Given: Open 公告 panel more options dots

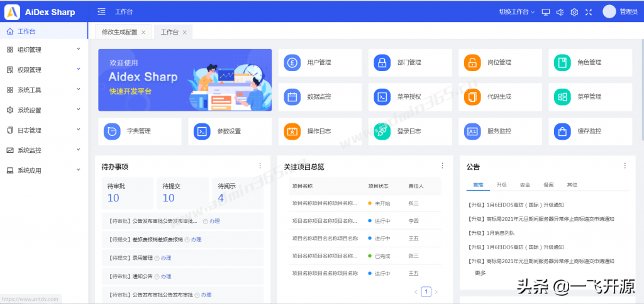Looking at the screenshot, I should point(625,166).
